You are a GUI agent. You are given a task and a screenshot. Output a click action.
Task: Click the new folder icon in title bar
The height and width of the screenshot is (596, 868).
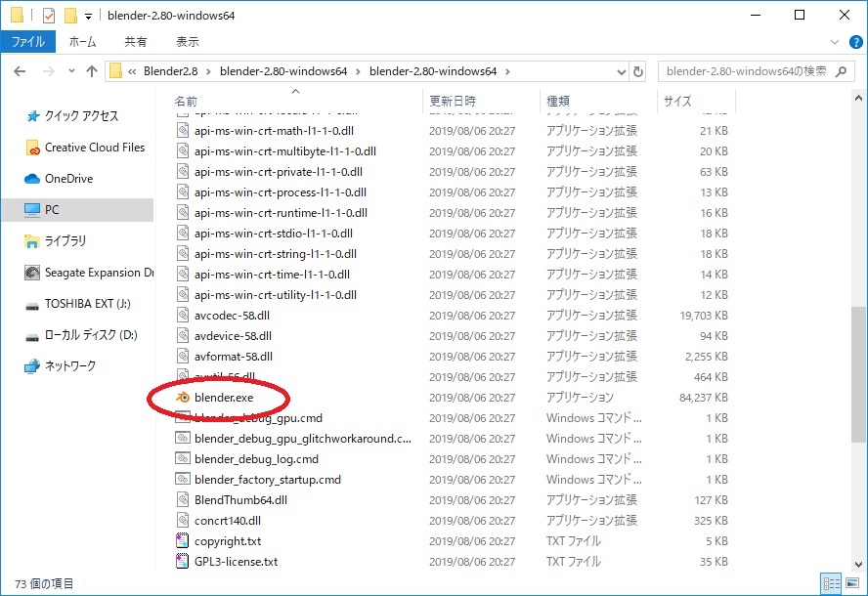[x=70, y=15]
